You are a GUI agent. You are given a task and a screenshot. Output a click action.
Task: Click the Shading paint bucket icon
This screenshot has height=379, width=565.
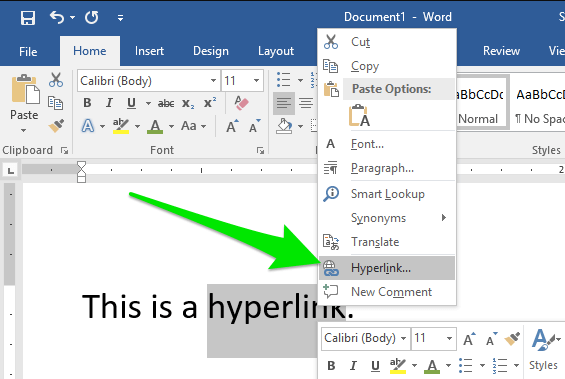285,126
